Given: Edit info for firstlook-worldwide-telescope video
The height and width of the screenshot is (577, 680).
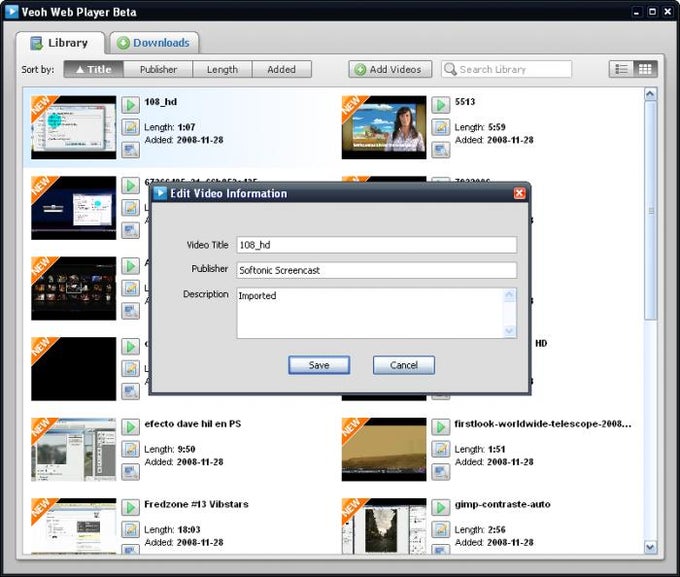Looking at the screenshot, I should pyautogui.click(x=441, y=449).
